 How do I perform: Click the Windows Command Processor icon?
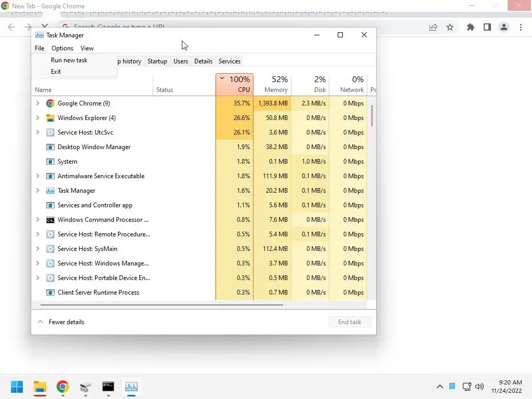pos(50,220)
